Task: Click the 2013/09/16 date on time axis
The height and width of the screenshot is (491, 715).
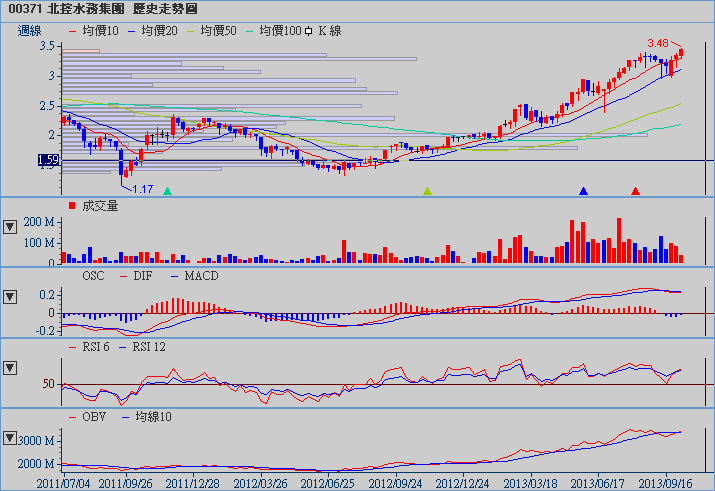Action: point(666,482)
